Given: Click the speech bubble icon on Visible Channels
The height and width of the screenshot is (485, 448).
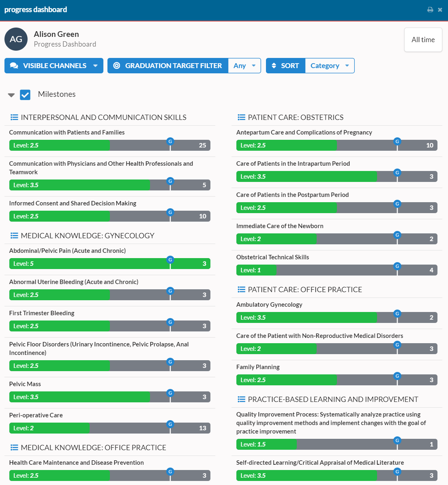Looking at the screenshot, I should [14, 65].
